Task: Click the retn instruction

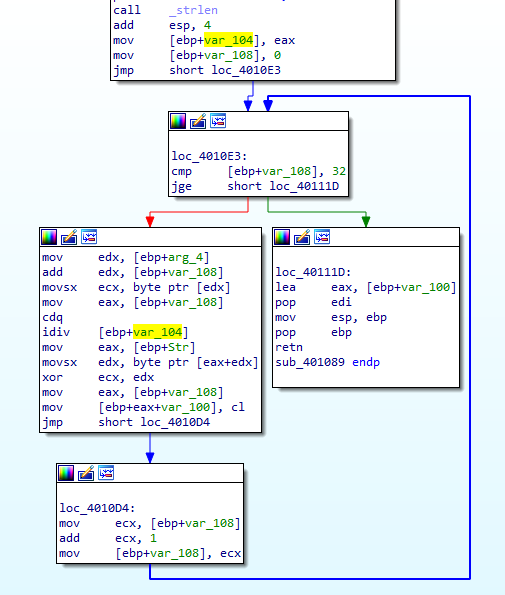Action: coord(289,347)
